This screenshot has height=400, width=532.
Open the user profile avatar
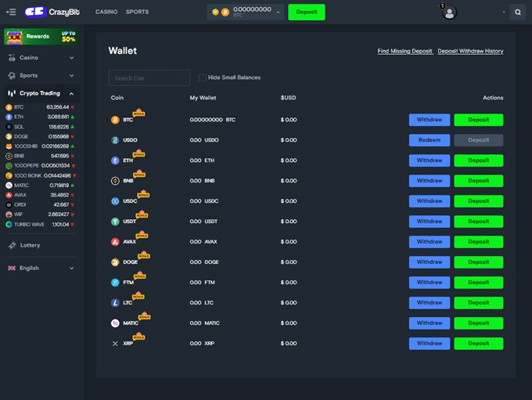[449, 13]
